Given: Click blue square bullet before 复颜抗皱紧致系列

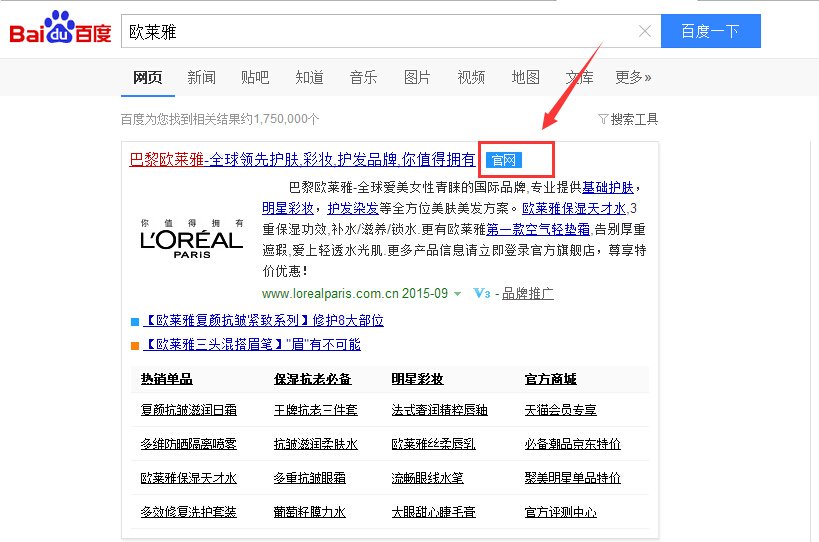Looking at the screenshot, I should click(135, 321).
